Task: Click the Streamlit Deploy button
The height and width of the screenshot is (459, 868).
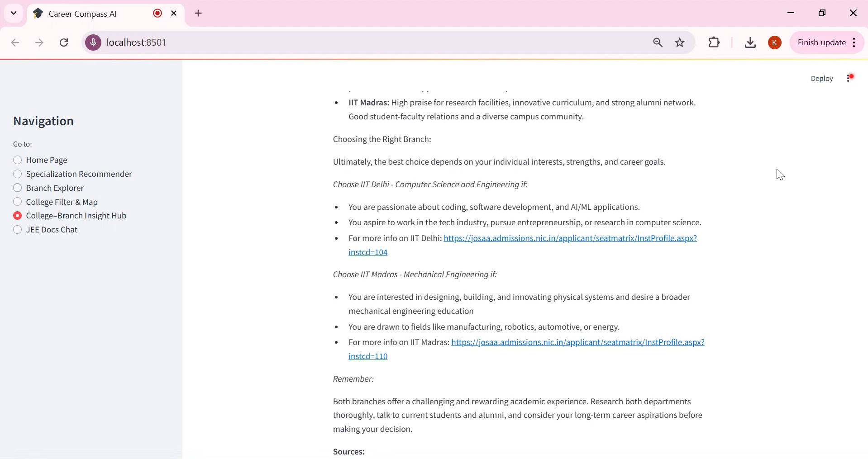Action: [x=822, y=79]
